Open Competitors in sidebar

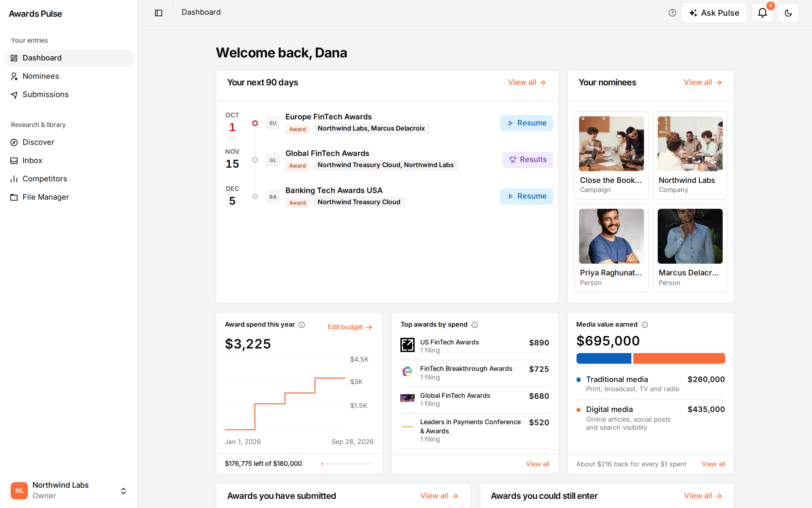[69, 179]
